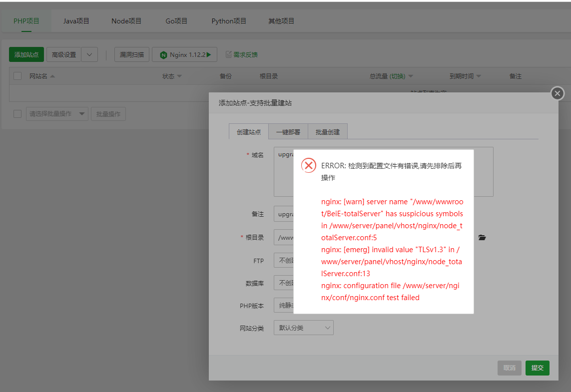Sort by 网站名 column arrow
This screenshot has height=392, width=571.
point(52,76)
